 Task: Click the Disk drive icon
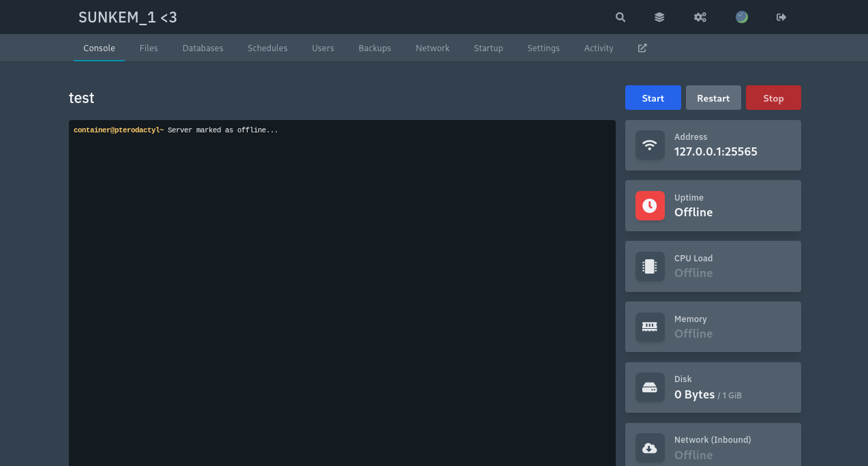pos(650,388)
